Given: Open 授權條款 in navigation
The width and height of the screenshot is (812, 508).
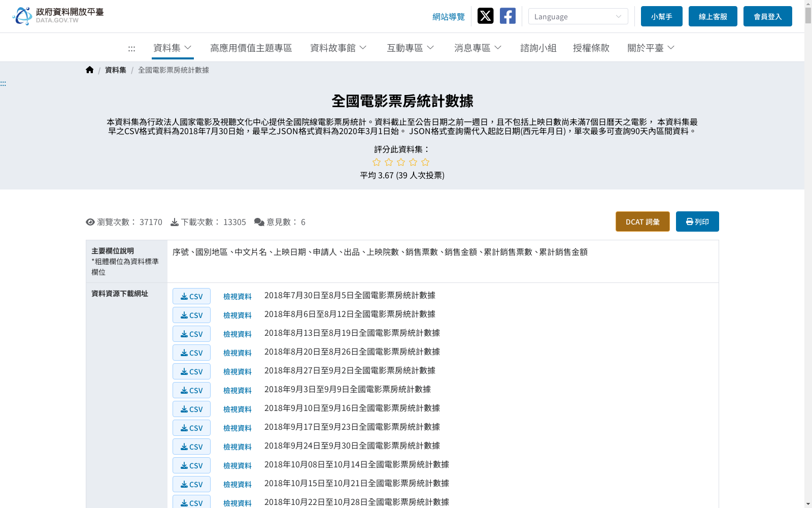Looking at the screenshot, I should pos(591,48).
